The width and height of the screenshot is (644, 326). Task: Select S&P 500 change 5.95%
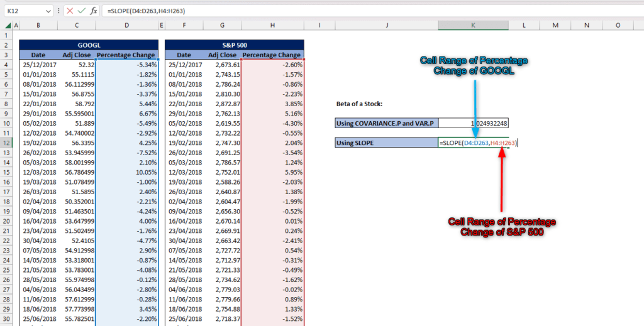point(272,172)
